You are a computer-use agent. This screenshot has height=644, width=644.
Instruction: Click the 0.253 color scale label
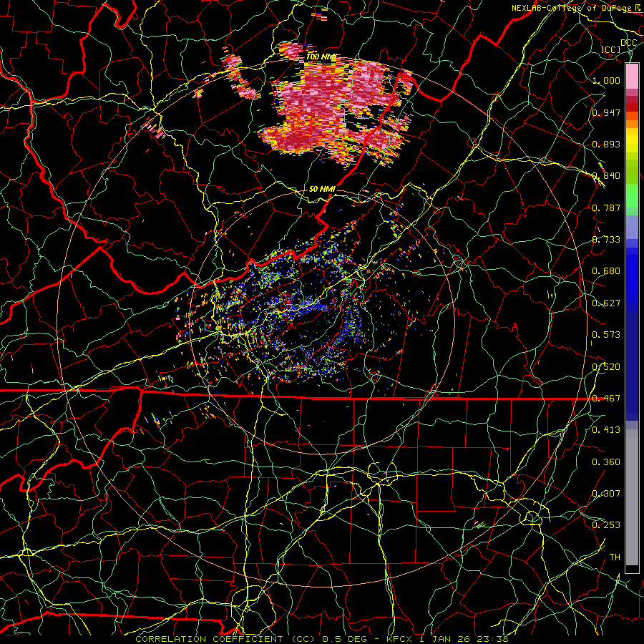point(606,525)
